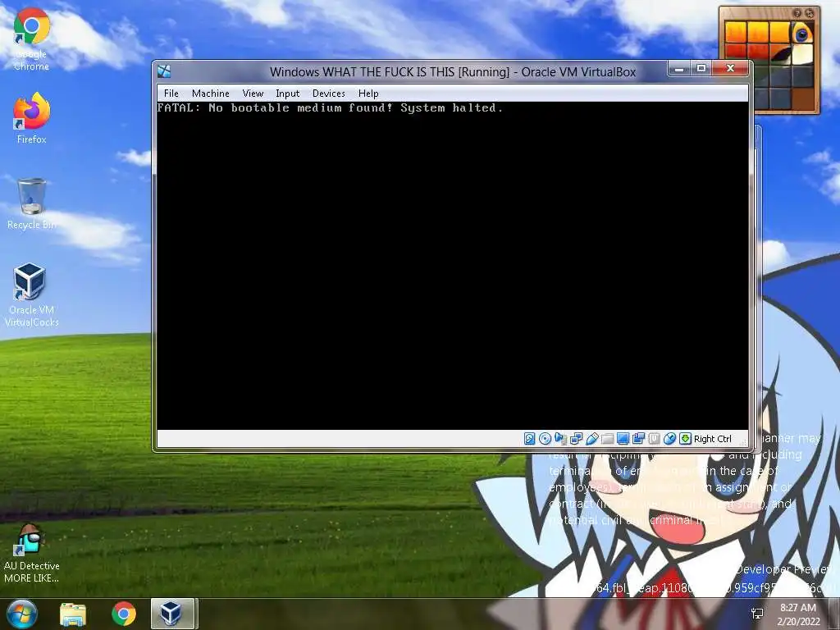840x630 pixels.
Task: Click the toucan eye puzzle tile
Action: [x=802, y=33]
